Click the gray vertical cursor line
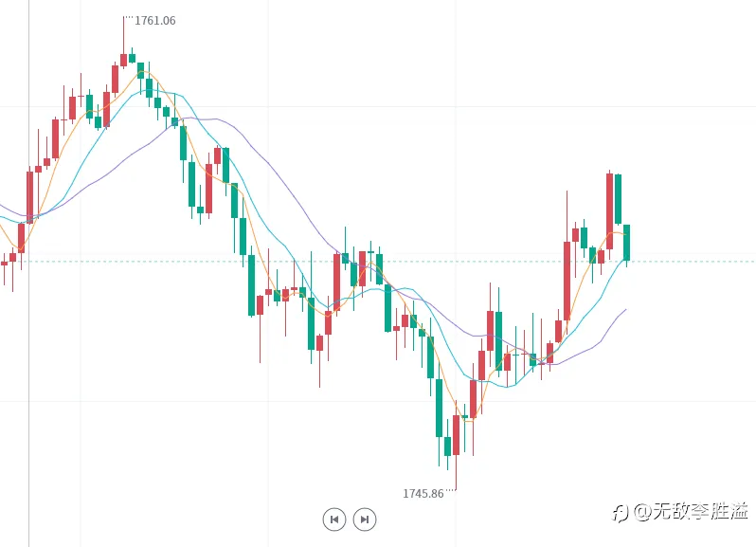Screen dimensions: 756x547 coord(29,273)
